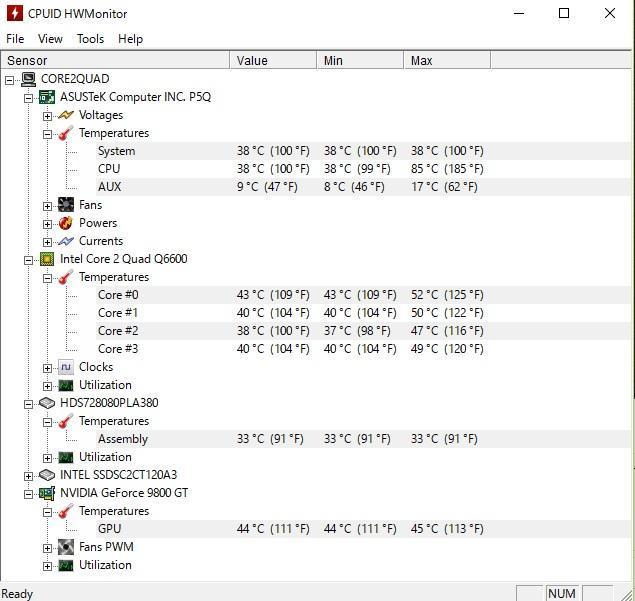Select the AUX temperature row
This screenshot has width=635, height=601.
(x=364, y=187)
